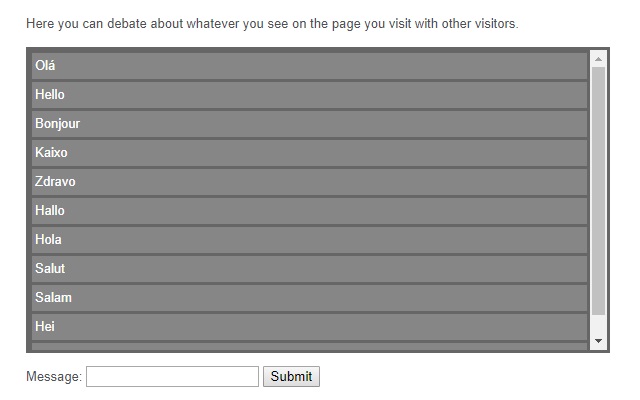Click the chat scrollbar thumb

(598, 191)
